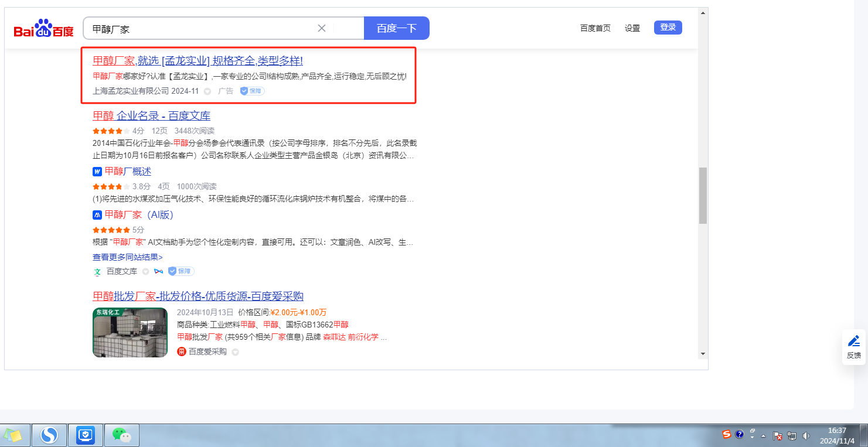This screenshot has height=447, width=868.
Task: Expand the dropdown arrow next to 百度文库 source
Action: click(x=145, y=272)
